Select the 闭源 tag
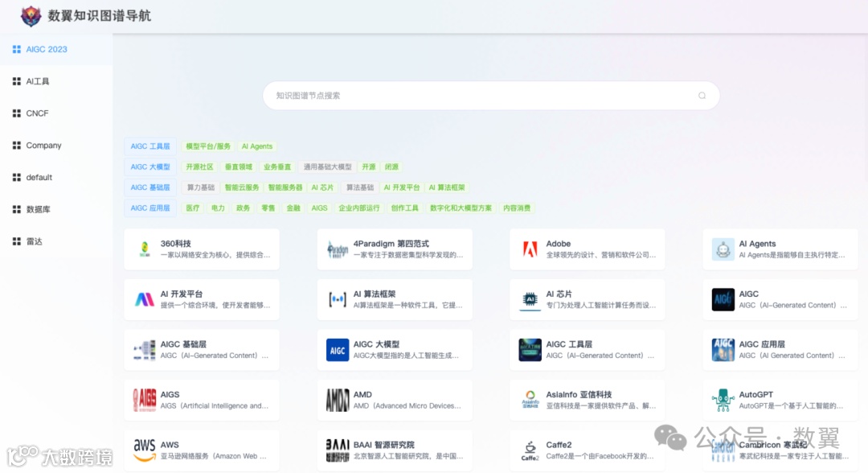Screen dimensions: 868x473 tap(392, 167)
